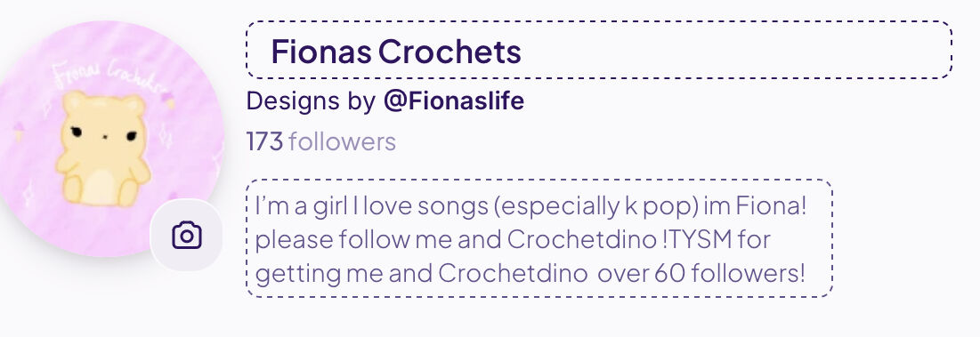
Task: Place cursor on "Fiona!" in the bio
Action: pyautogui.click(x=771, y=205)
